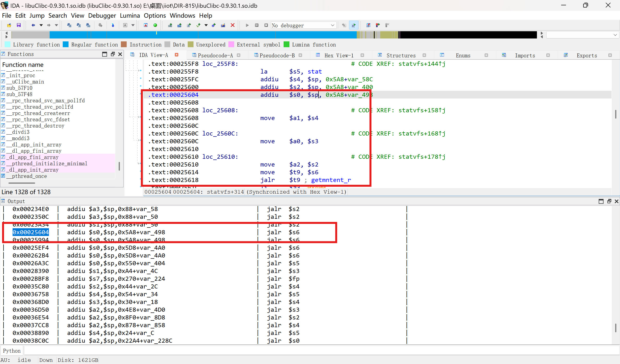Click the breakpoint list icon

pos(368,25)
